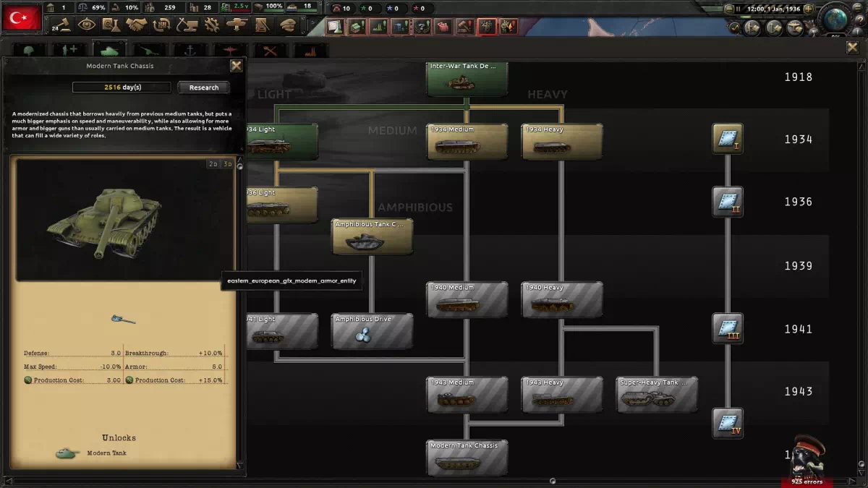Select the 1941 Light tank technology
The height and width of the screenshot is (488, 868).
pyautogui.click(x=282, y=331)
